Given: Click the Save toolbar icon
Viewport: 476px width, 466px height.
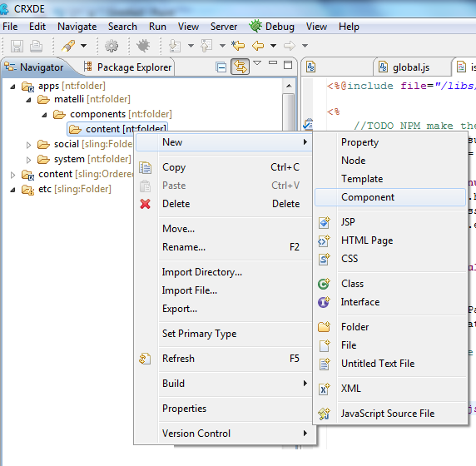Looking at the screenshot, I should click(17, 46).
